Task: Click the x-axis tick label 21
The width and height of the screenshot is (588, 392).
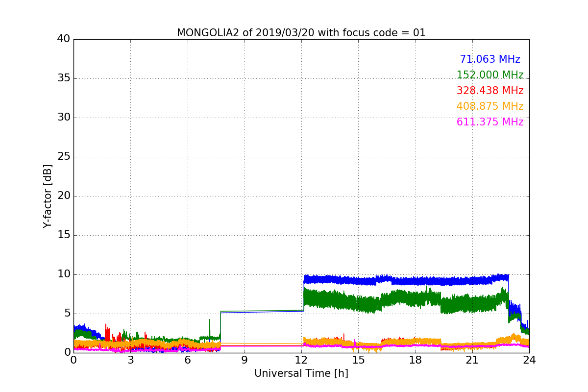Action: tap(472, 360)
